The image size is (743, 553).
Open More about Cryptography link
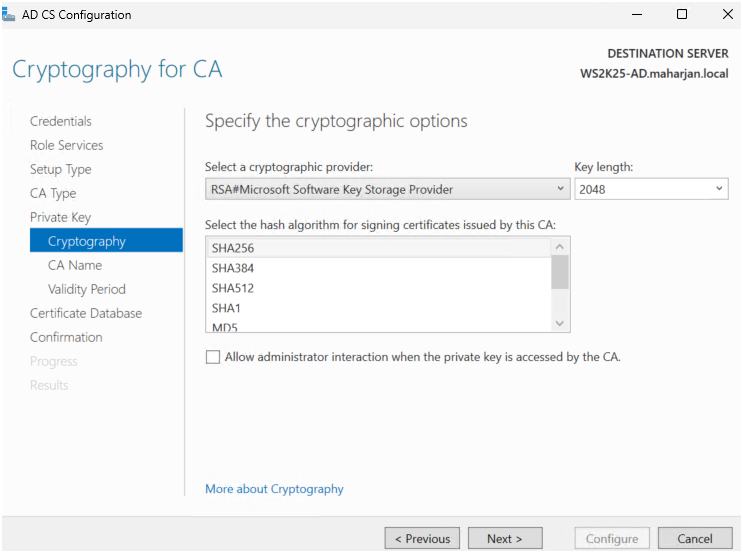pyautogui.click(x=274, y=489)
